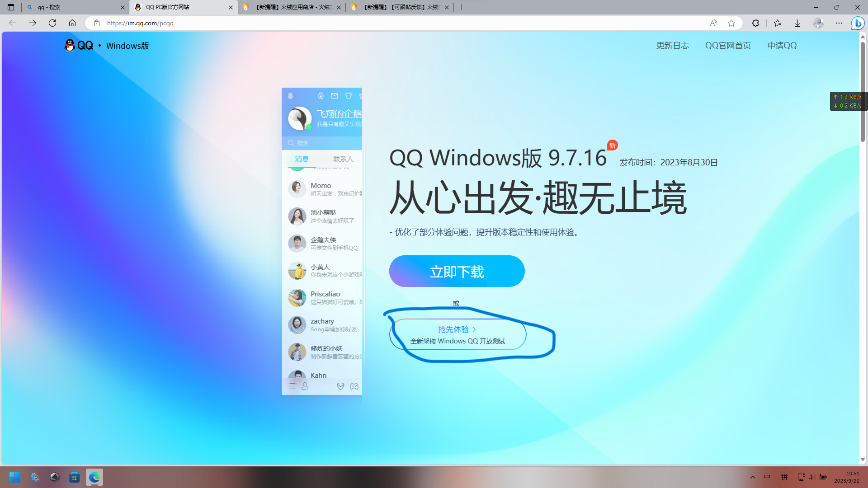This screenshot has width=868, height=488.
Task: Click the Edge icon on the taskbar
Action: click(94, 477)
